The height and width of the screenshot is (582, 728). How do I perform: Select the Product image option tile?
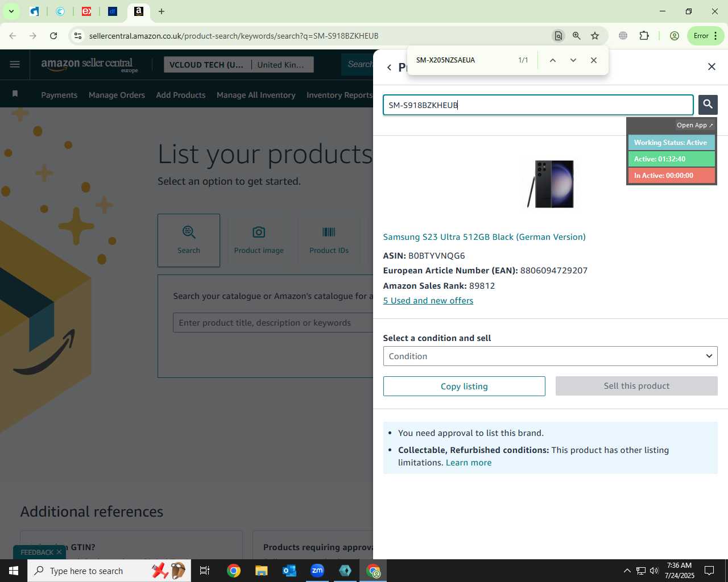coord(259,240)
